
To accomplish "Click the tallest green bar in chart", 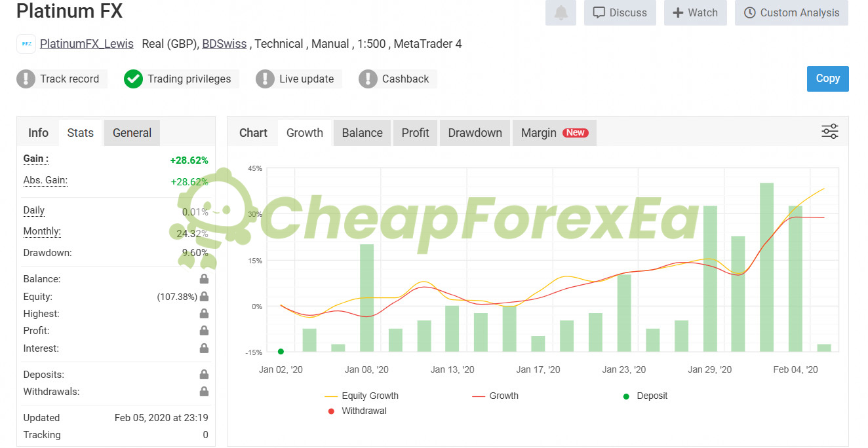I will [766, 267].
